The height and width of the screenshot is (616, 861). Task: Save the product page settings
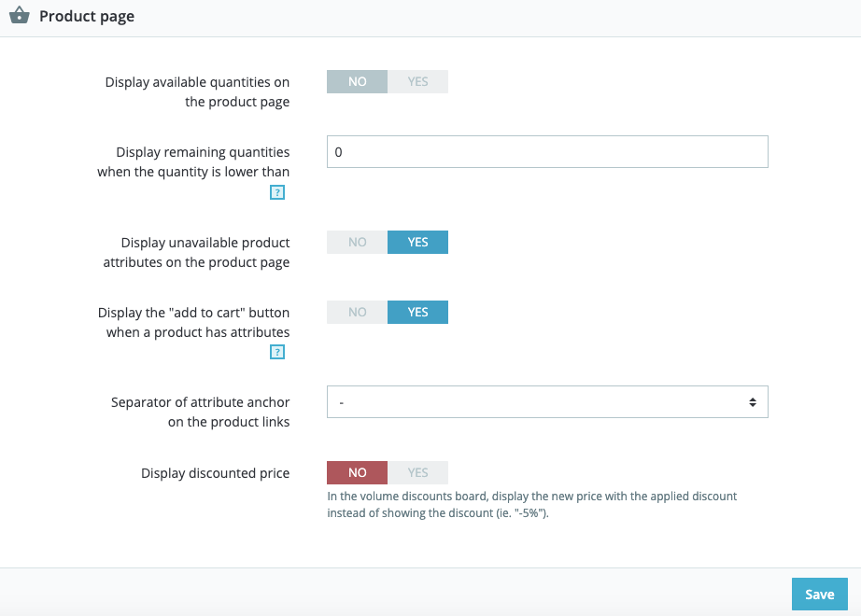click(819, 595)
